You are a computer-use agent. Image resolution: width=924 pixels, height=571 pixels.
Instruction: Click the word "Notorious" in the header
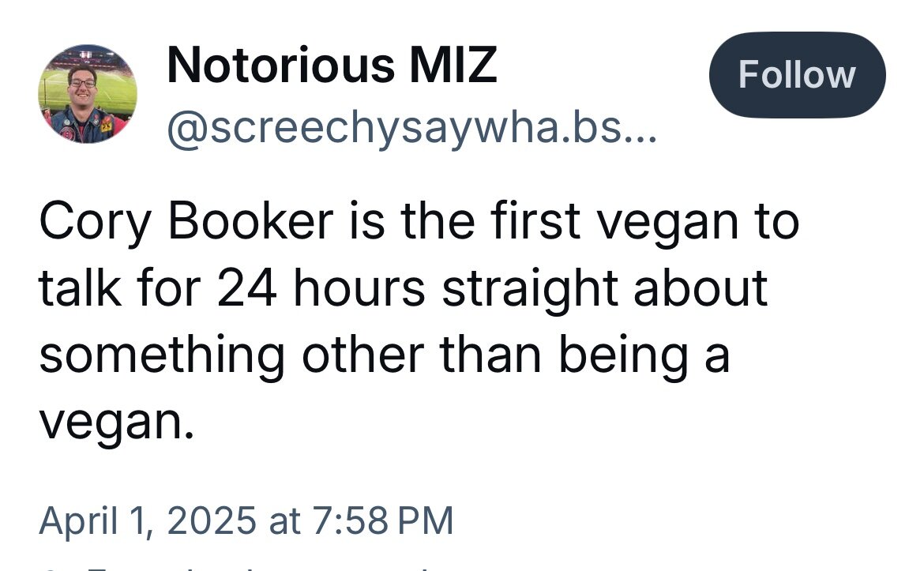pos(280,66)
